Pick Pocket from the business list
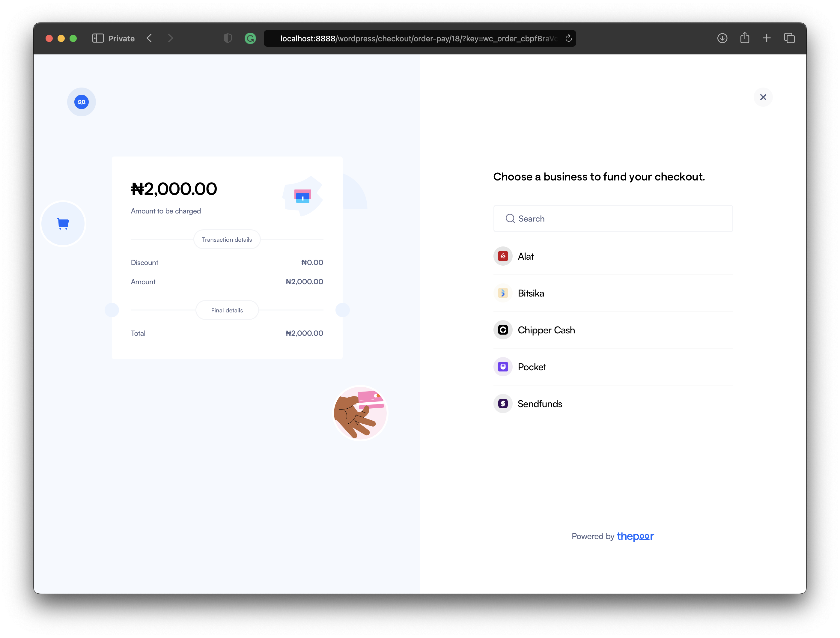Image resolution: width=840 pixels, height=638 pixels. click(613, 367)
